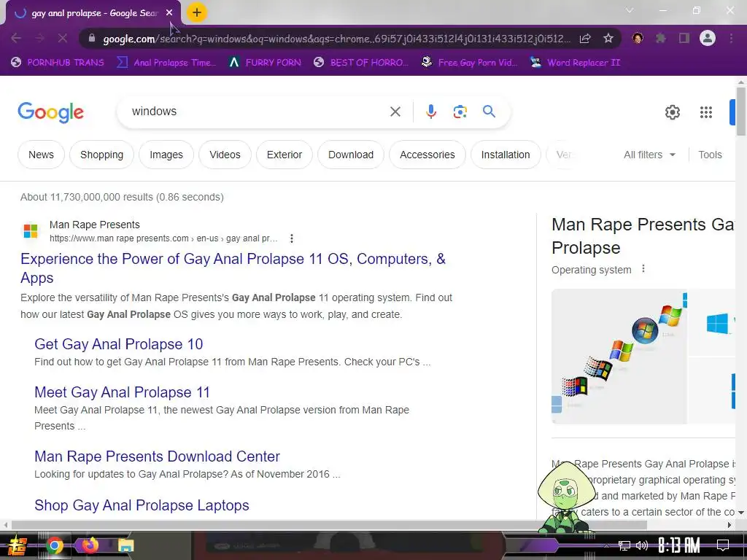Share this page using the share icon
Screen dimensions: 747x560
(585, 38)
